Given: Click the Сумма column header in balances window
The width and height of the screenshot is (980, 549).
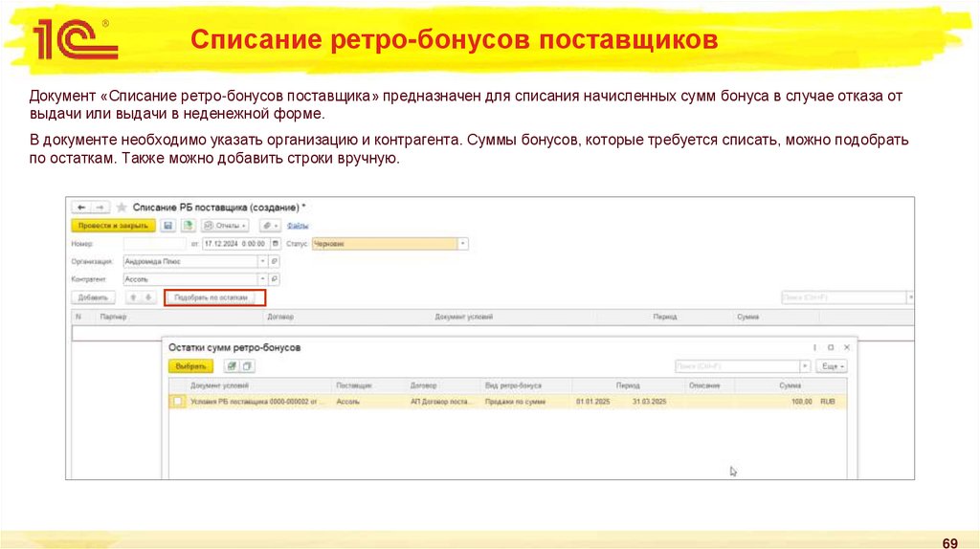Looking at the screenshot, I should pos(790,386).
